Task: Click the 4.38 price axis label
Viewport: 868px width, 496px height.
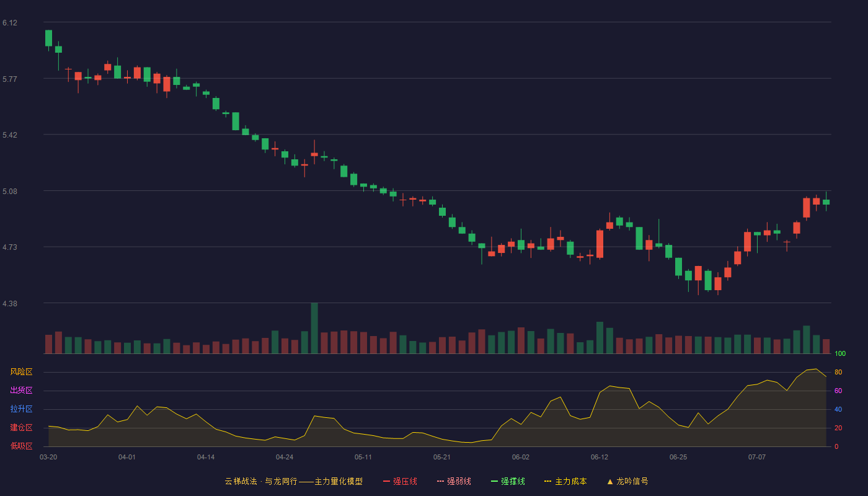Action: click(10, 304)
